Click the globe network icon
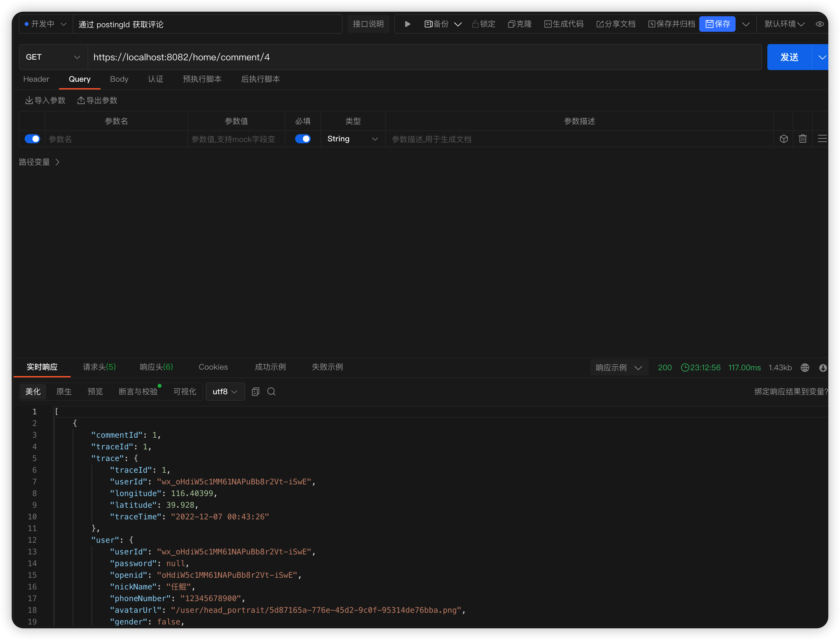The width and height of the screenshot is (840, 640). tap(805, 368)
